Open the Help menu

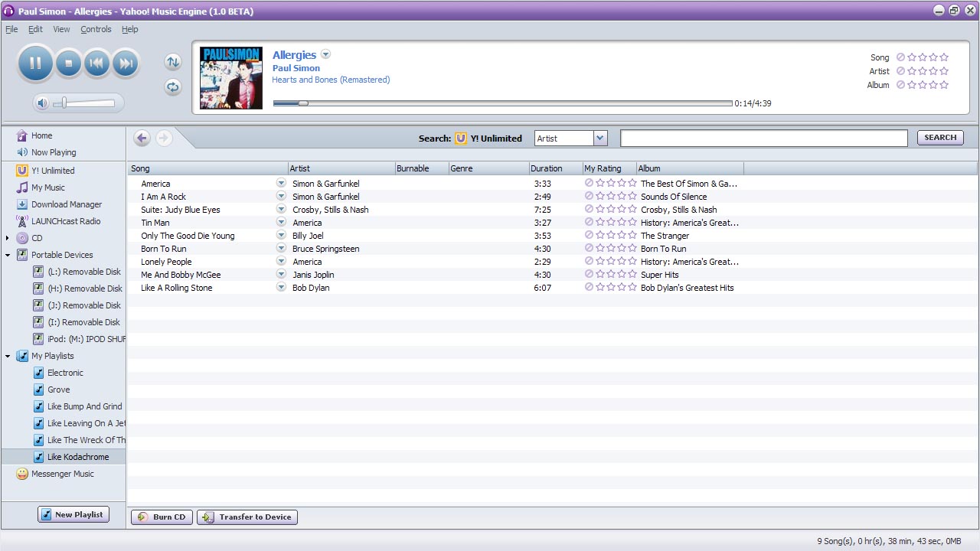pyautogui.click(x=130, y=29)
